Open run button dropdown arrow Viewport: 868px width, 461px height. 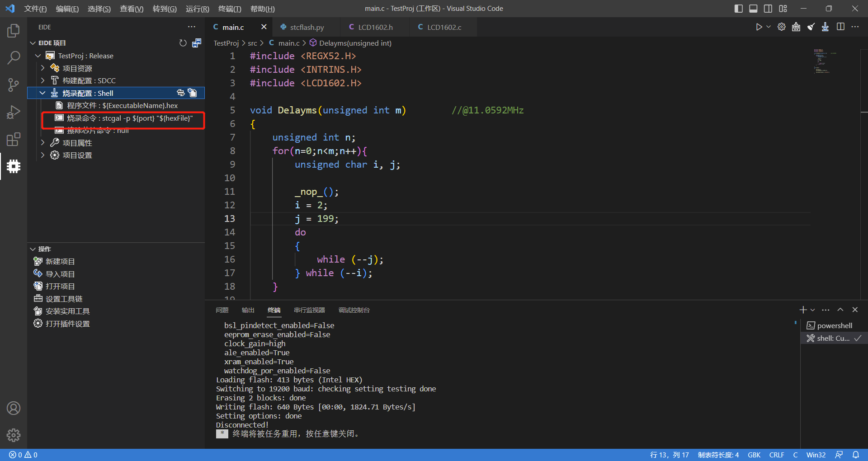tap(769, 27)
